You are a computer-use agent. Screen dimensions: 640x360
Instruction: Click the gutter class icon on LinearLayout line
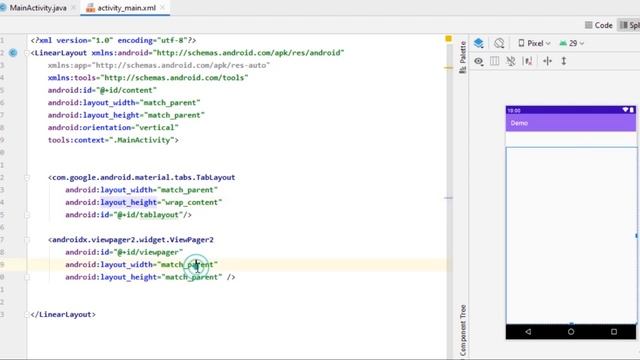(x=13, y=53)
